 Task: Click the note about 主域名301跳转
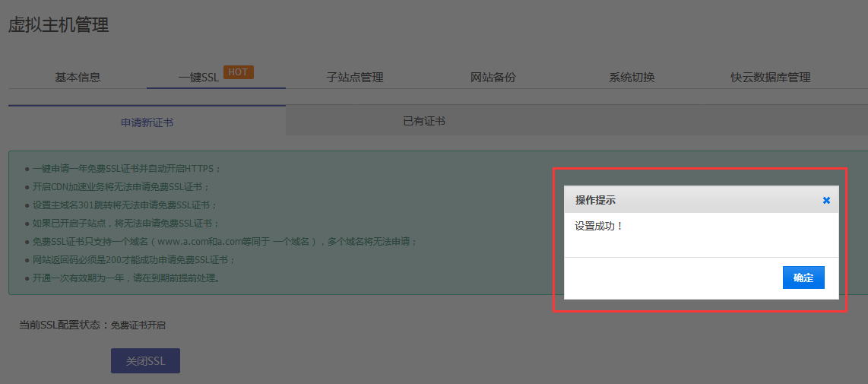[x=125, y=205]
